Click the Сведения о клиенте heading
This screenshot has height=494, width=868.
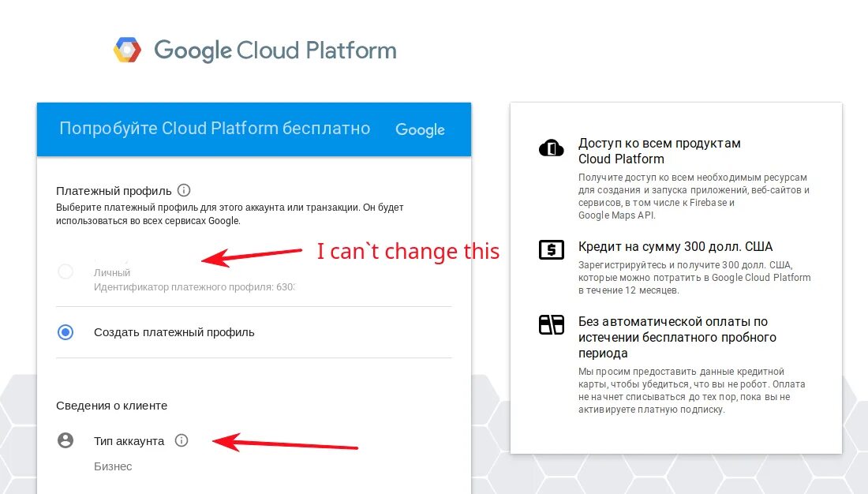(x=111, y=406)
